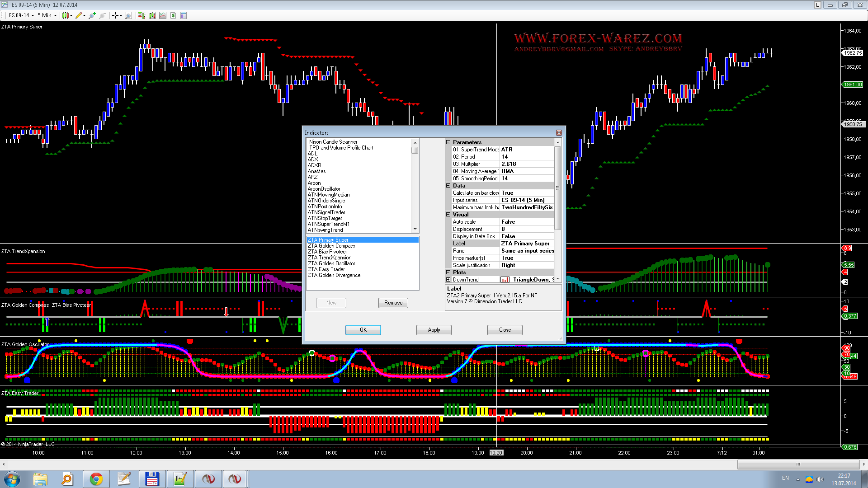The image size is (868, 488).
Task: Open the Strategies line chart icon
Action: [163, 15]
